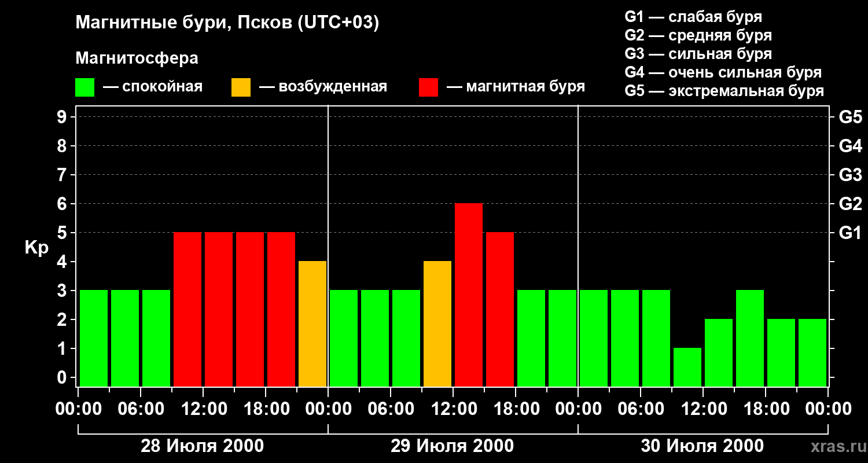The height and width of the screenshot is (463, 868).
Task: Click the 'G4 — очень сильная буря' legend line
Action: pos(723,72)
